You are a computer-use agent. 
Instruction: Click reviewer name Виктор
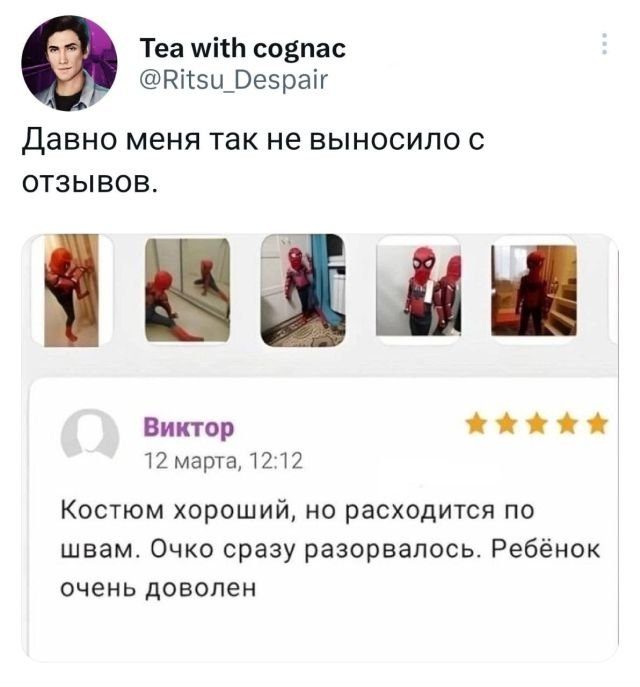tap(189, 428)
